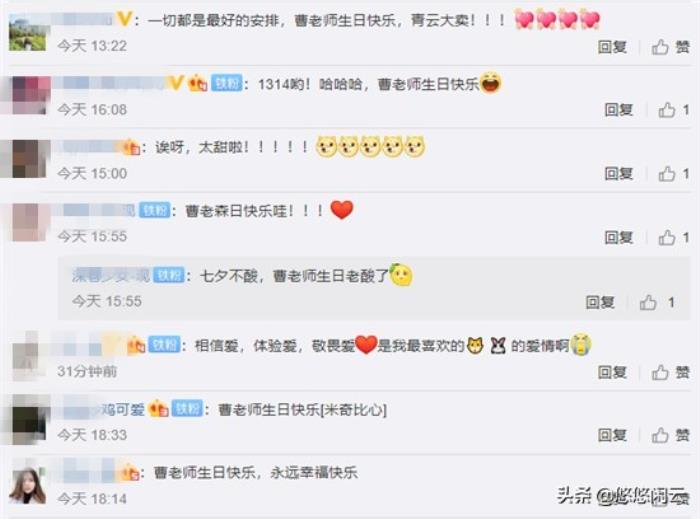This screenshot has width=700, height=519.
Task: Like the 18:33 comment
Action: pos(660,435)
